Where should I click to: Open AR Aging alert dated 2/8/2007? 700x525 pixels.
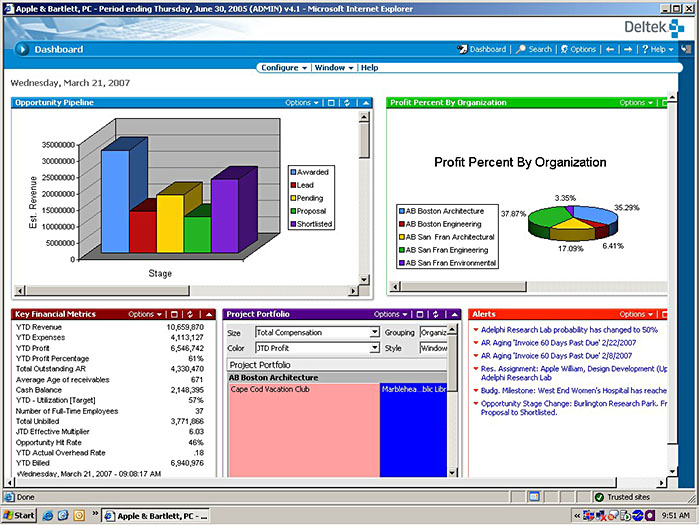[556, 356]
